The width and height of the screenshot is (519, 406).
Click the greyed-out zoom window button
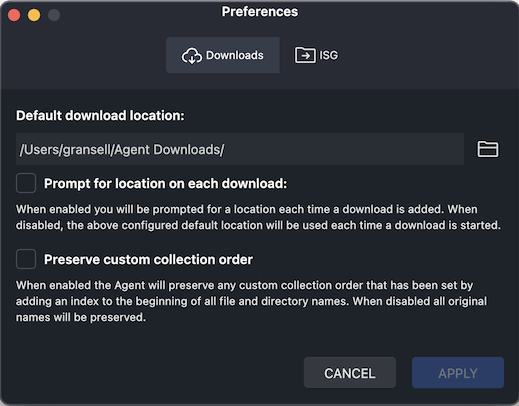tap(54, 15)
